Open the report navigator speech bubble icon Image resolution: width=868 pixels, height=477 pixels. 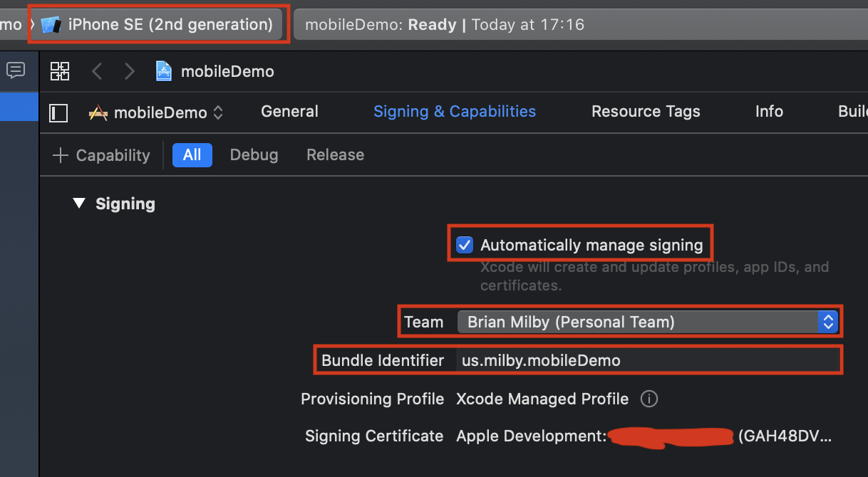(16, 70)
